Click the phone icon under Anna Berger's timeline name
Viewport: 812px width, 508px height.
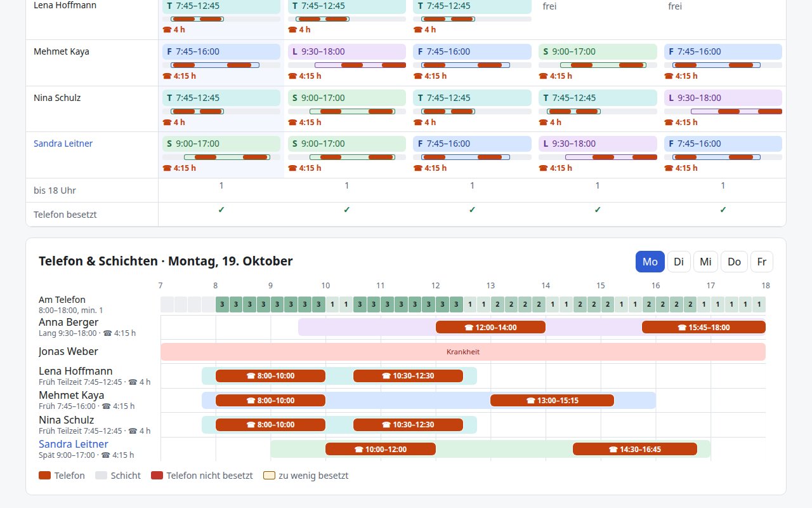tap(107, 333)
